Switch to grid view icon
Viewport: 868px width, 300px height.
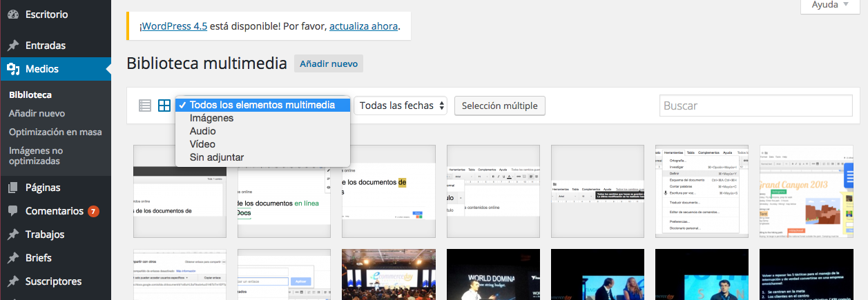(164, 106)
